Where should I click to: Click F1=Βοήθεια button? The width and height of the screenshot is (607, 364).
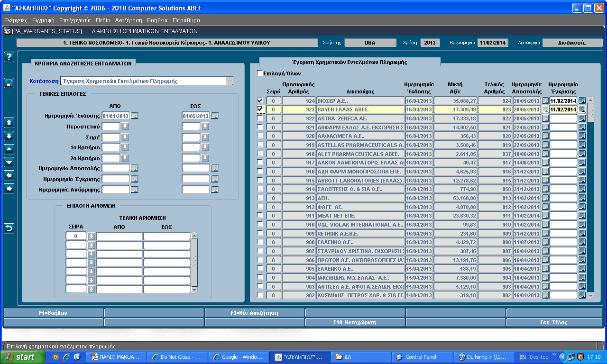pos(53,313)
